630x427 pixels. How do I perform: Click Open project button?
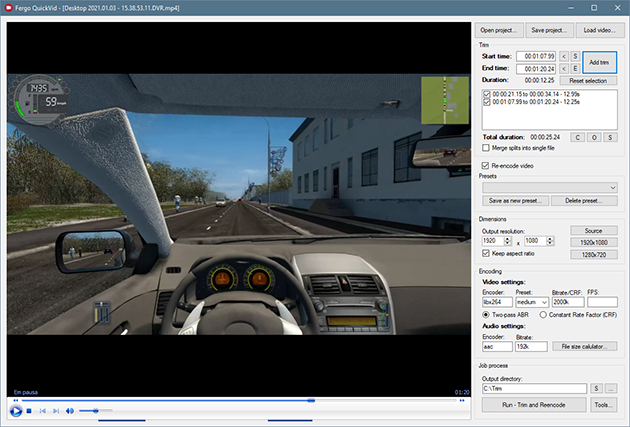point(499,30)
